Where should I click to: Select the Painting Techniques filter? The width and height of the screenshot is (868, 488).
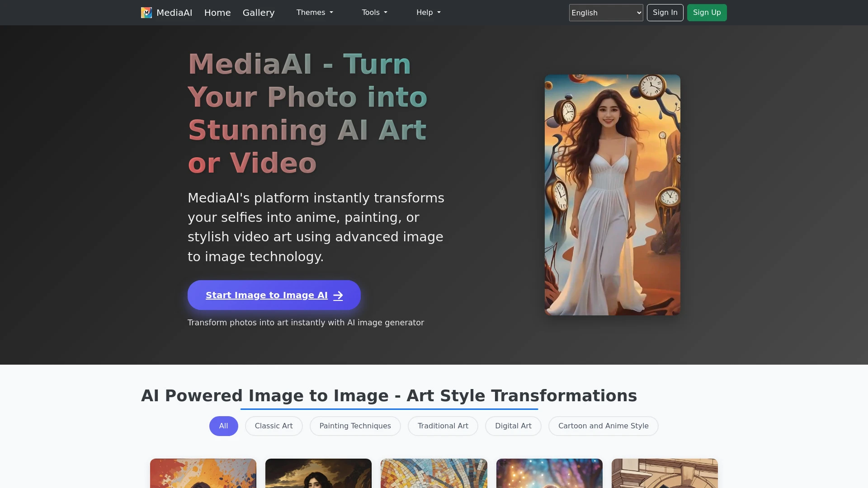(355, 426)
